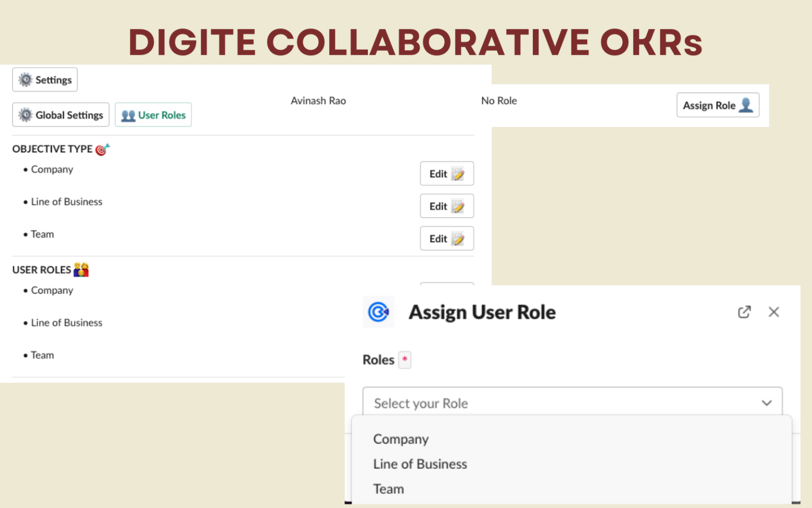Click the 'Roles' field label
812x508 pixels.
379,360
